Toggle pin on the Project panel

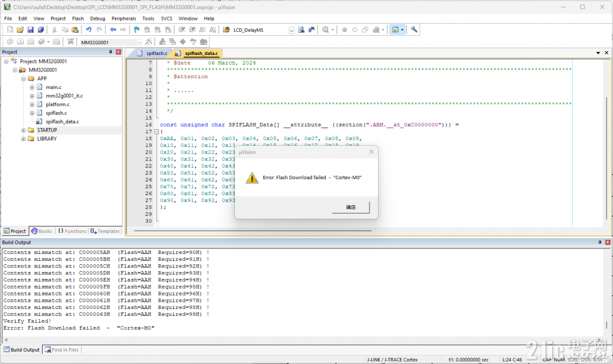110,52
